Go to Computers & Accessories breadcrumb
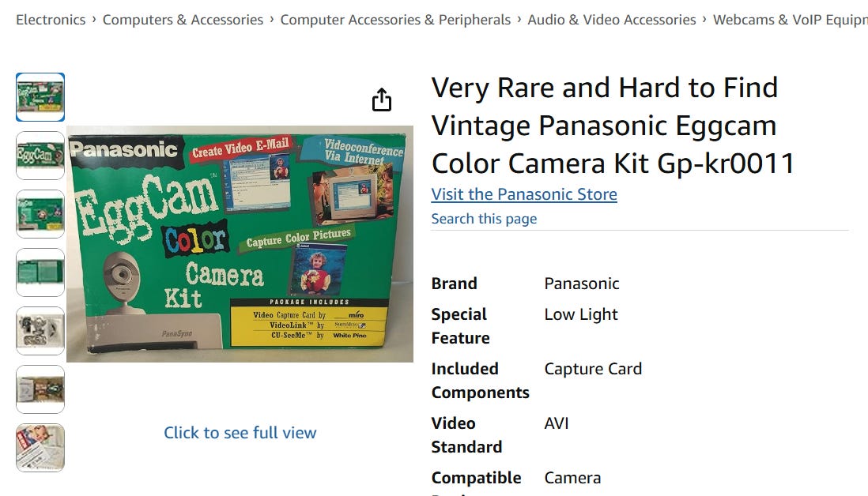Screen dimensions: 868x496 [x=183, y=20]
